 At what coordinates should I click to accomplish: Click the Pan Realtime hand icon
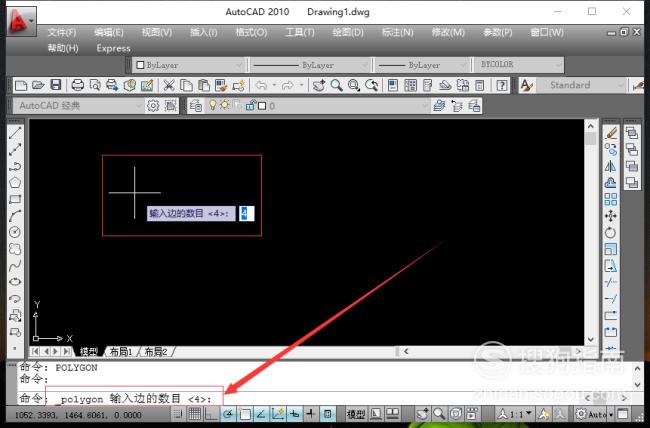tap(319, 85)
